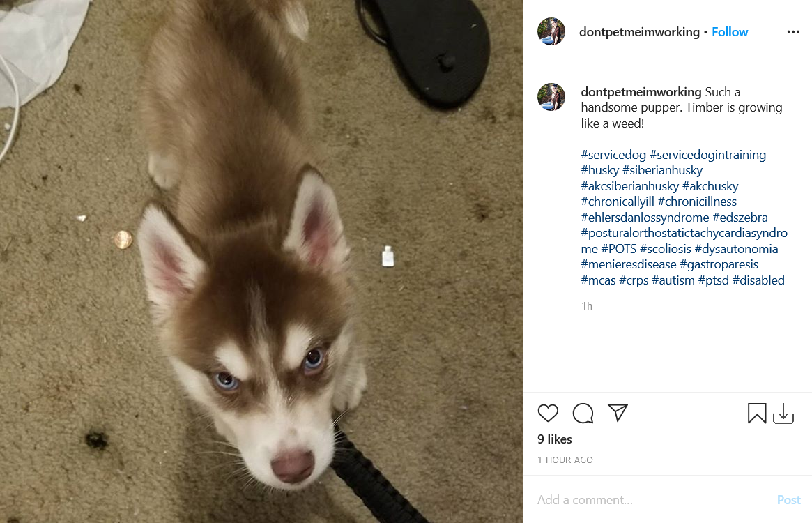The height and width of the screenshot is (523, 812).
Task: Open #ehlersdanlossyndrome hashtag
Action: click(x=645, y=217)
